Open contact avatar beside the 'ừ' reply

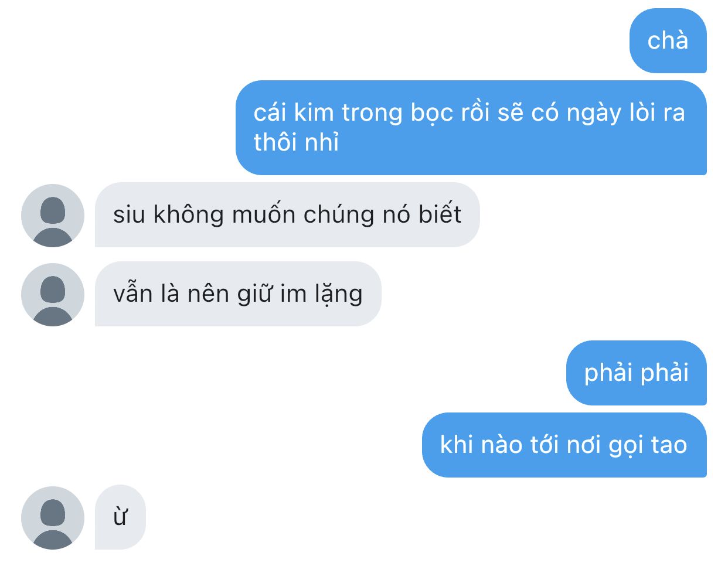point(53,517)
